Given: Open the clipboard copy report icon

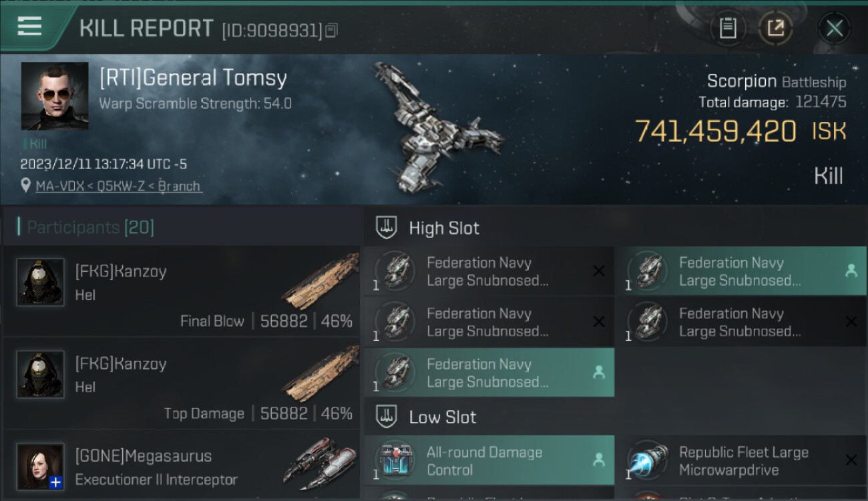Looking at the screenshot, I should [x=728, y=28].
